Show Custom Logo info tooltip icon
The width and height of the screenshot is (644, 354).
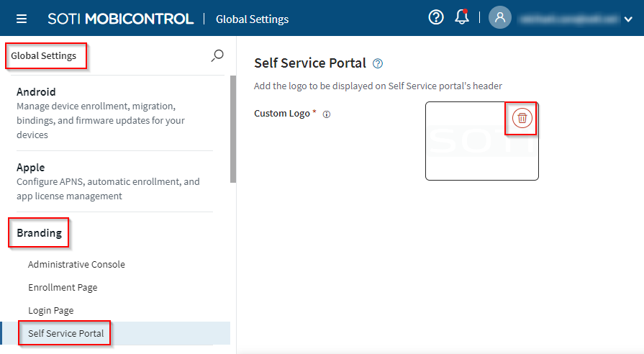[x=327, y=114]
